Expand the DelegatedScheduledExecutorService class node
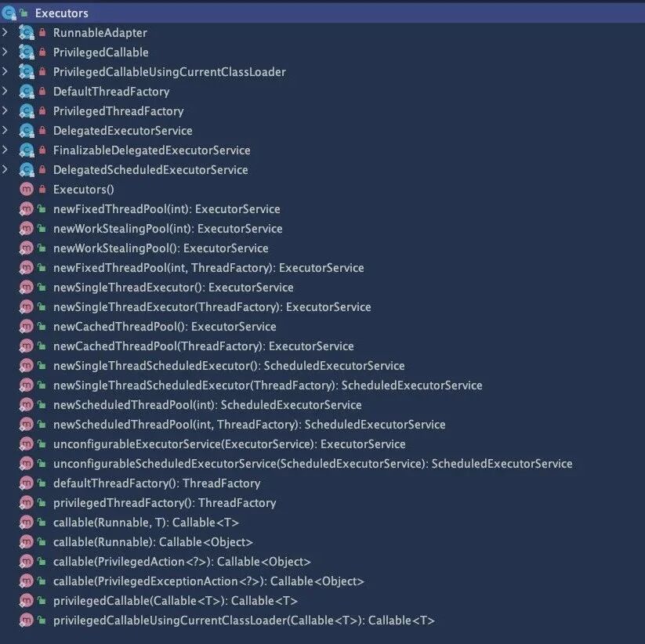The width and height of the screenshot is (645, 644). pos(6,170)
